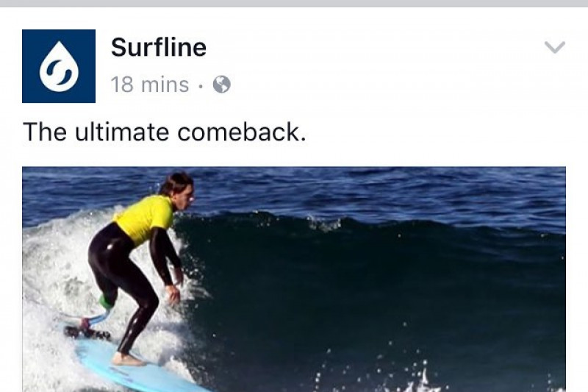Select the caption The ultimate comeback.
588x392 pixels.
[164, 132]
